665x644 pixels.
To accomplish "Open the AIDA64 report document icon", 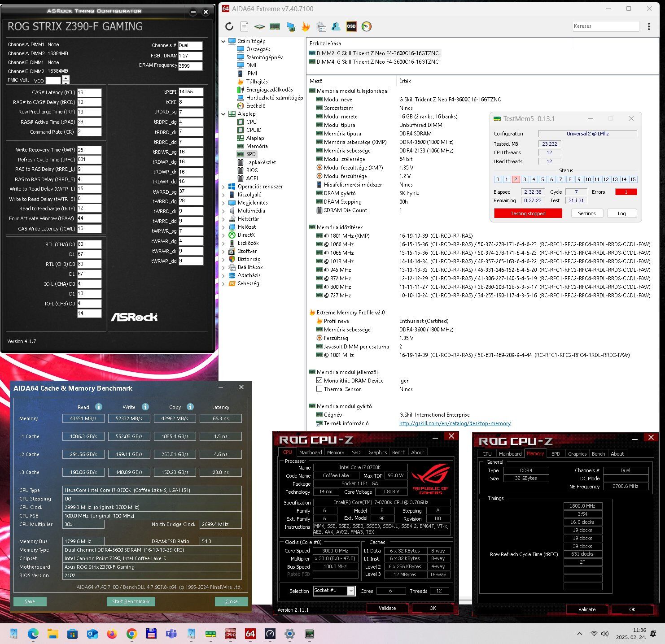I will tap(244, 26).
